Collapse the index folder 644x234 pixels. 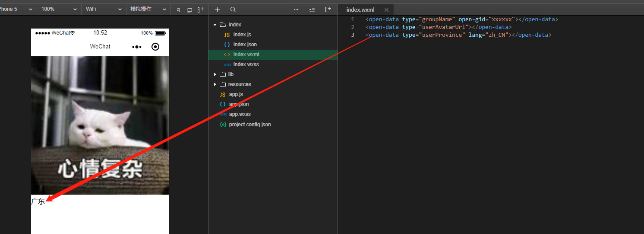click(215, 25)
